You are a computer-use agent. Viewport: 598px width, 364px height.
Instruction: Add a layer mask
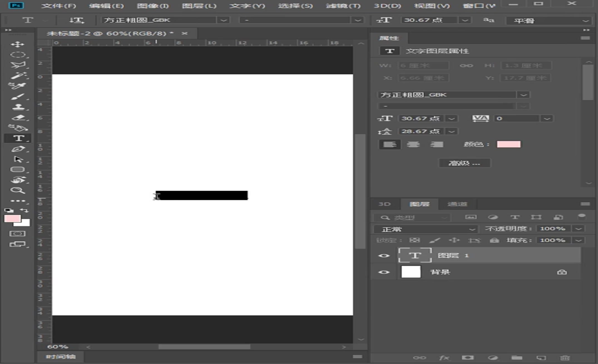point(468,358)
